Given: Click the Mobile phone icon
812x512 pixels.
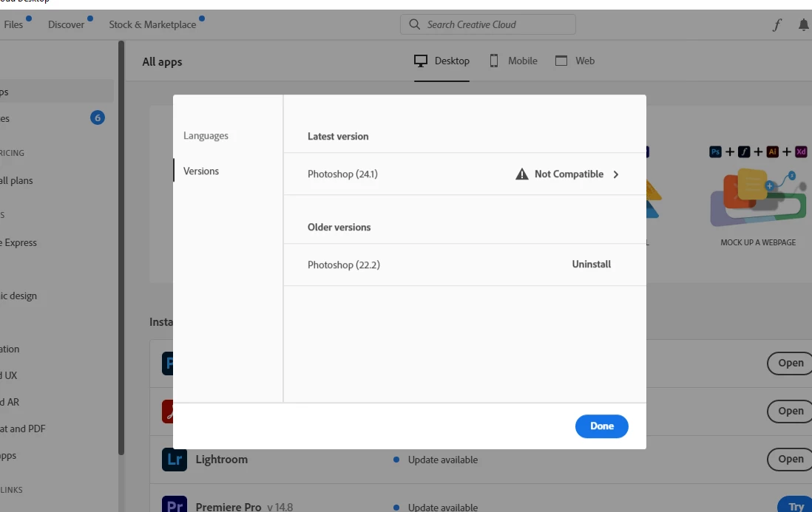Looking at the screenshot, I should [494, 61].
